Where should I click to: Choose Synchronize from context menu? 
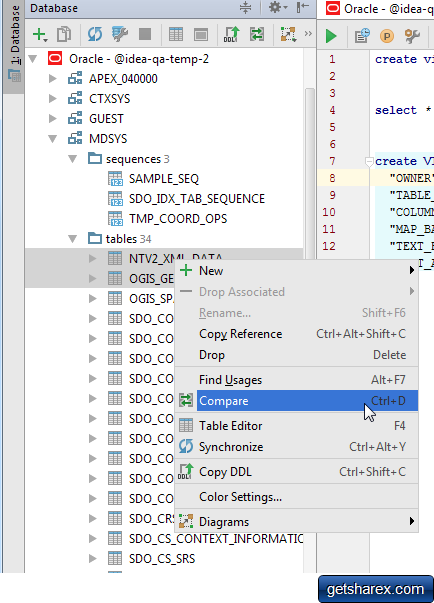tap(296, 447)
